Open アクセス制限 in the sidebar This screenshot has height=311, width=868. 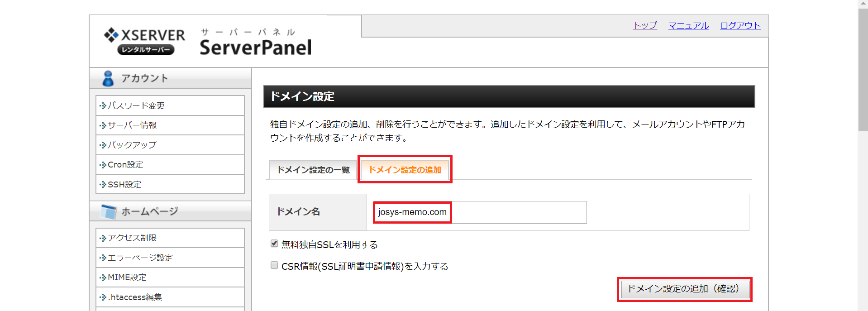pos(132,238)
